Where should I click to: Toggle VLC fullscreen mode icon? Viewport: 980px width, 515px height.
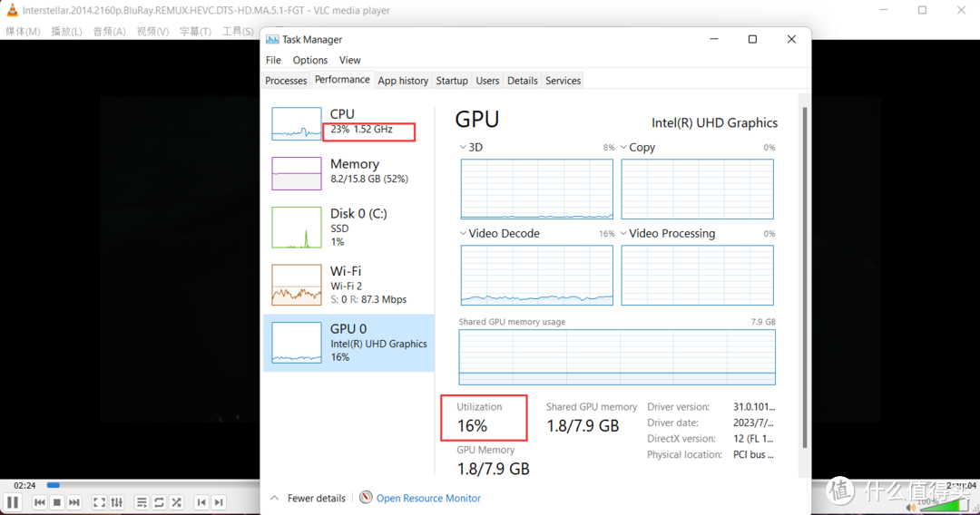point(99,502)
